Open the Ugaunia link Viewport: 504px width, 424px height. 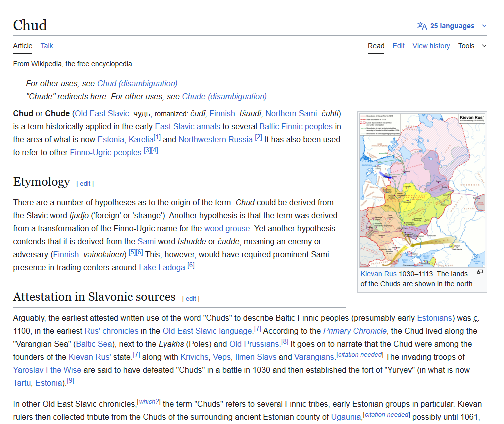[346, 417]
